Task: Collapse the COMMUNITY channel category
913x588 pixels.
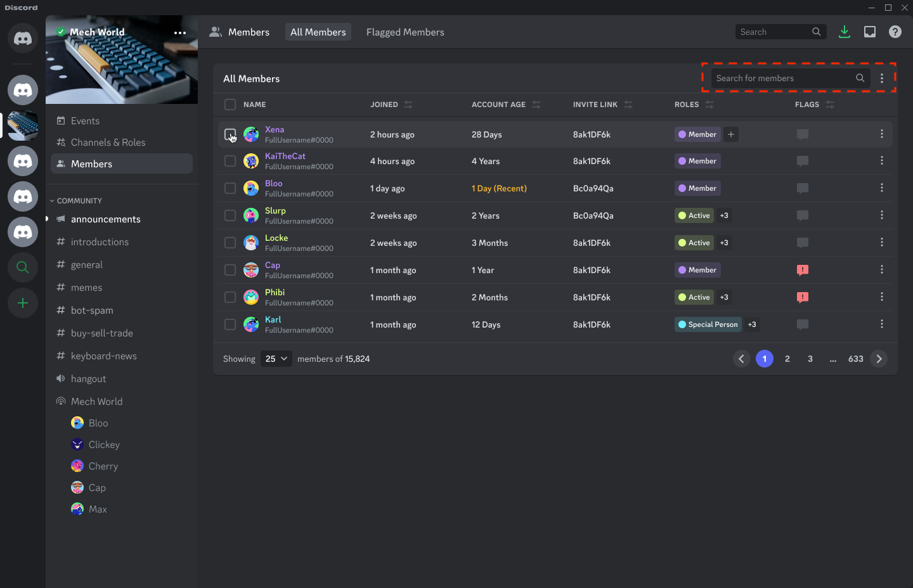Action: pyautogui.click(x=76, y=200)
